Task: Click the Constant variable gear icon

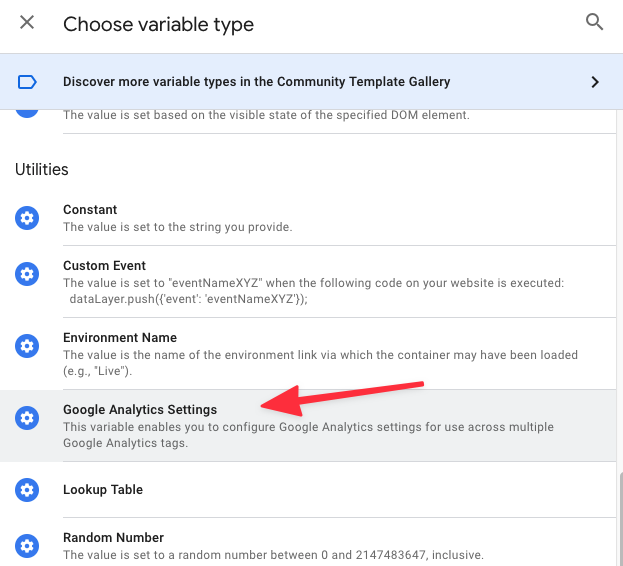Action: 27,218
